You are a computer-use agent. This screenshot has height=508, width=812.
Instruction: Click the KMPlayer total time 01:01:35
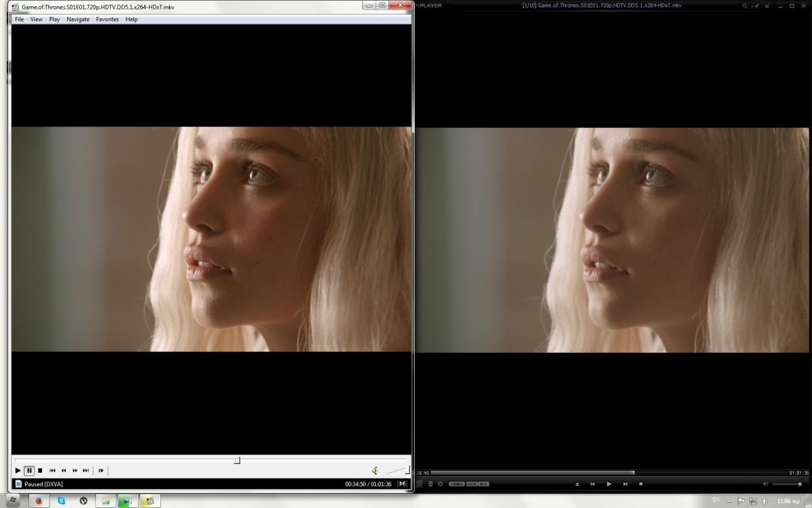click(798, 473)
